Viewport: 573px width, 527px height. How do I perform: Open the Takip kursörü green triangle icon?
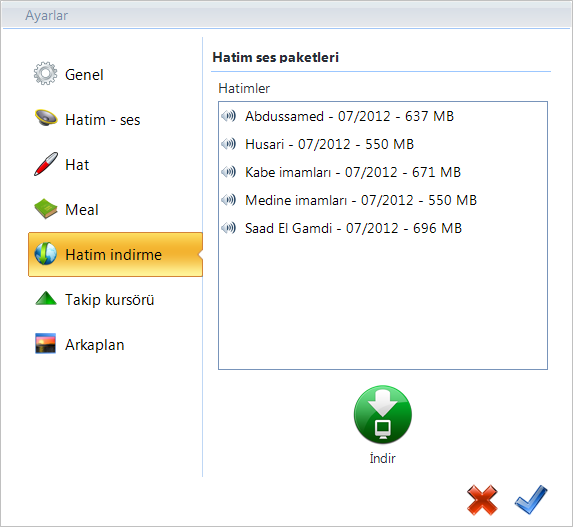coord(46,298)
